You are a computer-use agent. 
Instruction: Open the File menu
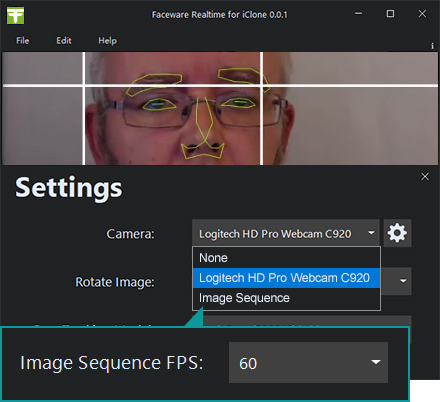pyautogui.click(x=23, y=41)
